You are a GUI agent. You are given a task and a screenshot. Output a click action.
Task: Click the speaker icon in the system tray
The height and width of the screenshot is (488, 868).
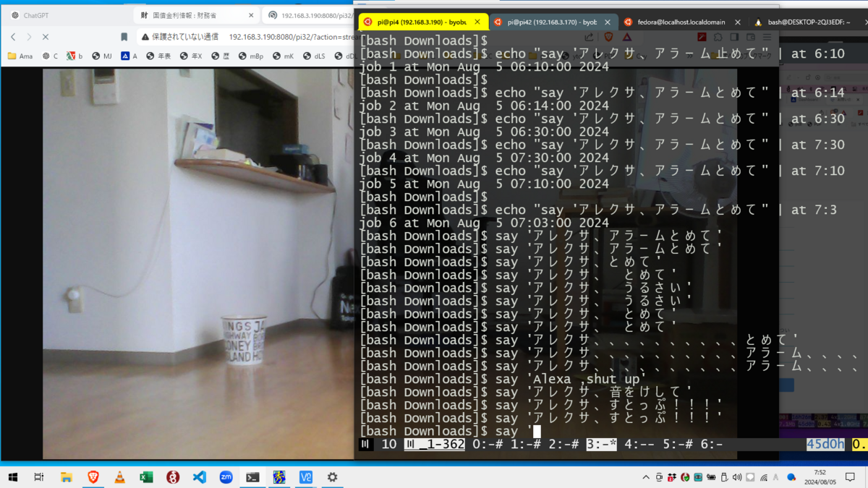[736, 477]
